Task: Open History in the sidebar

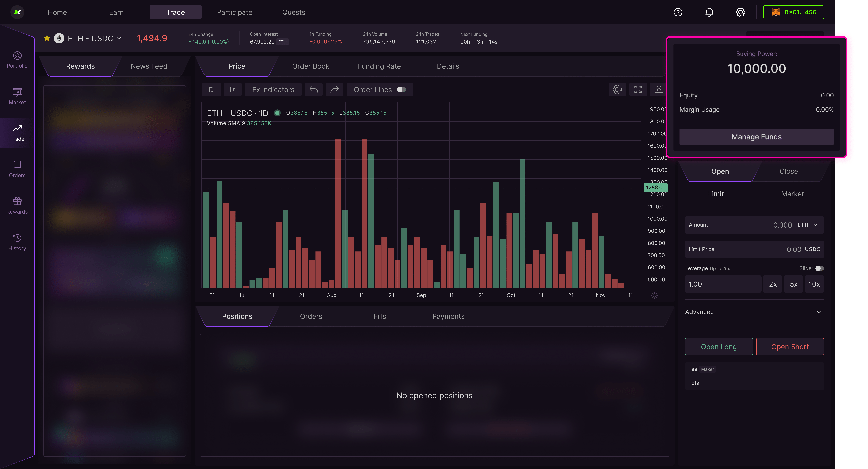Action: tap(17, 242)
